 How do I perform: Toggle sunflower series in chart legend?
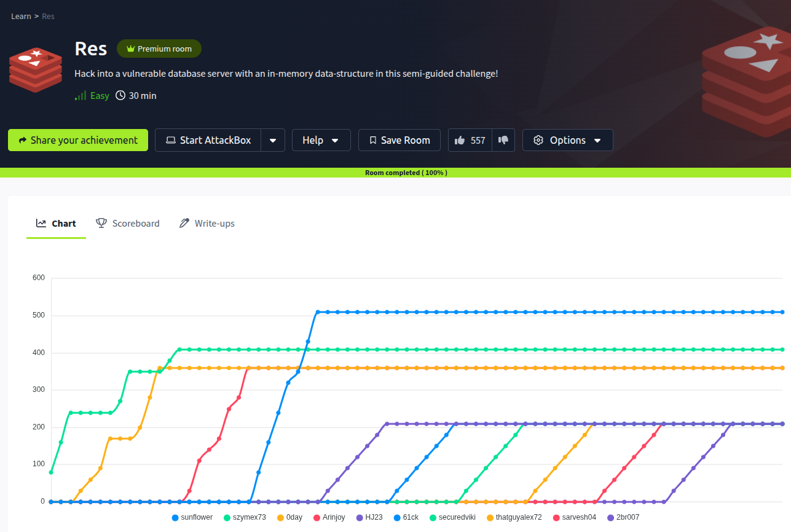coord(192,517)
